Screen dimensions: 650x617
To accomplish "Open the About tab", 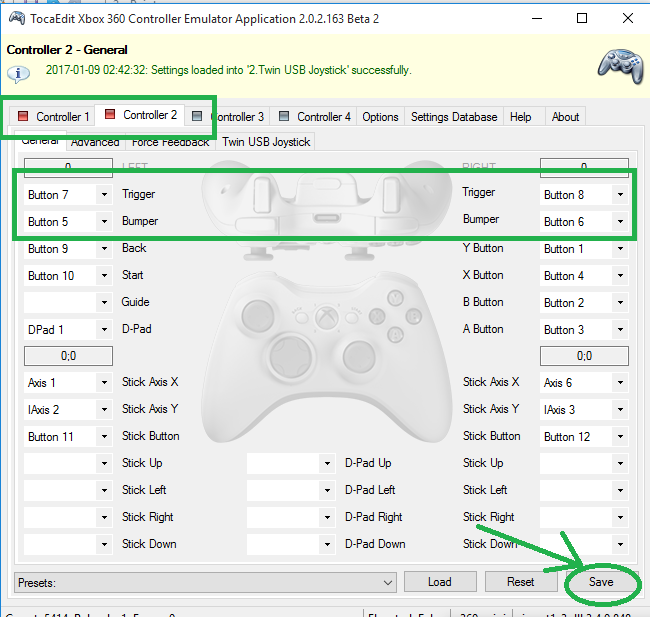I will coord(565,117).
